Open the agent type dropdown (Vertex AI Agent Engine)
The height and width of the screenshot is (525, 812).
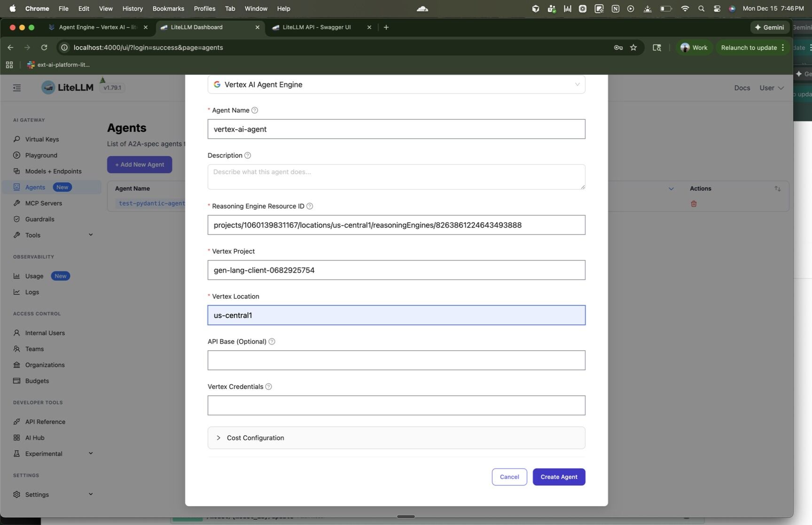pos(396,85)
